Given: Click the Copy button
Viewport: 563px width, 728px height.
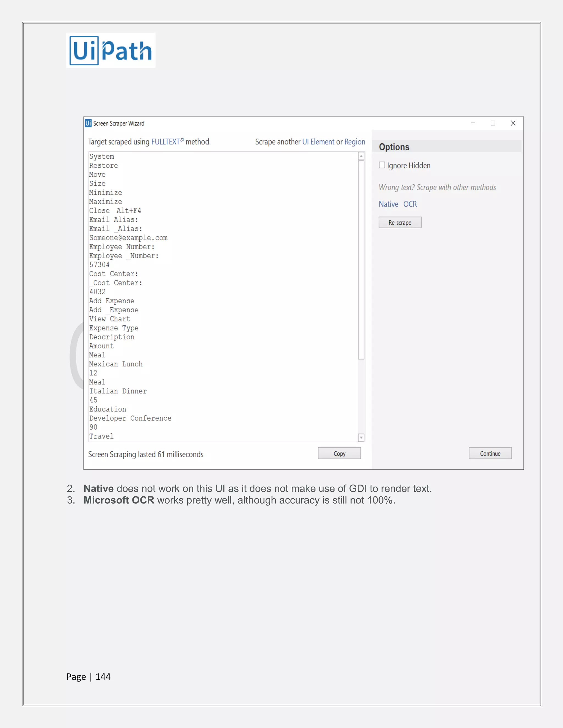Looking at the screenshot, I should (x=339, y=453).
